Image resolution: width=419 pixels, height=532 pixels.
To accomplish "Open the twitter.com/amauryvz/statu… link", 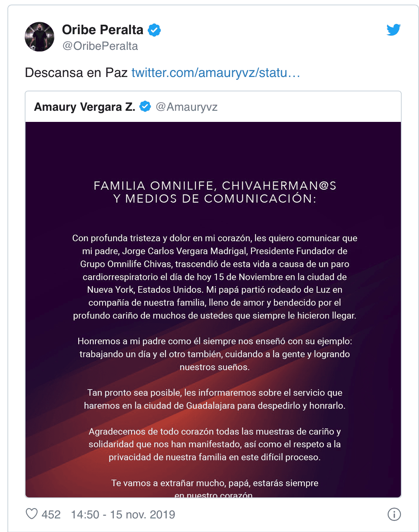I will pyautogui.click(x=215, y=72).
